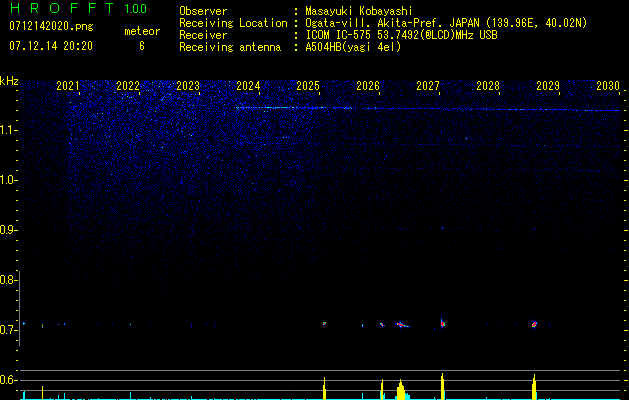Screen dimensions: 629x400
Task: Click the Receiving antenna field label
Action: coord(230,47)
